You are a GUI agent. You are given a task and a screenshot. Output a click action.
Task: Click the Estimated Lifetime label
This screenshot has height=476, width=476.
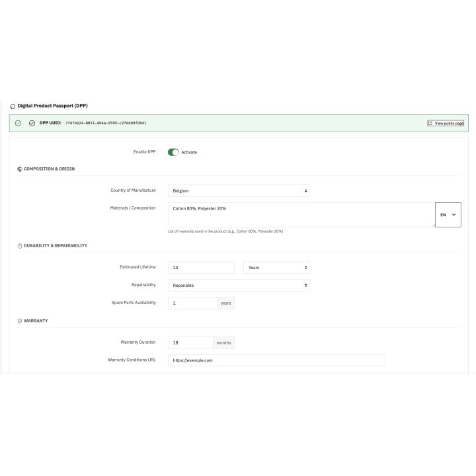pos(138,267)
